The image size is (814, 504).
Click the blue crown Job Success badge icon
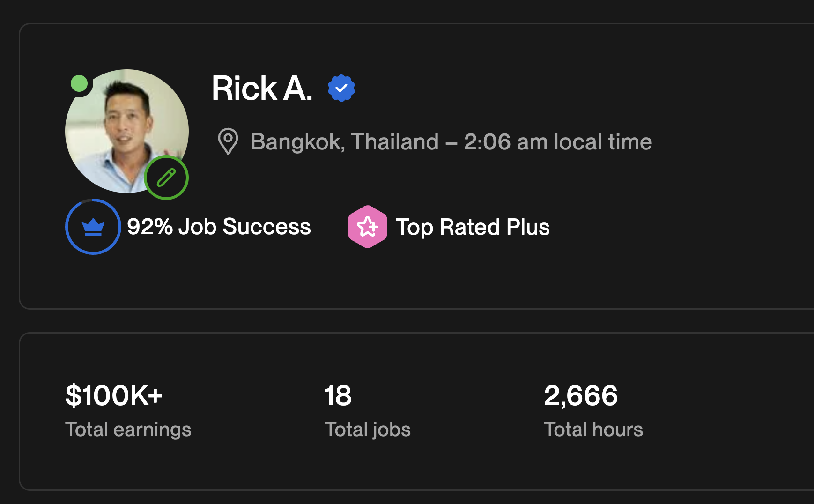point(93,226)
